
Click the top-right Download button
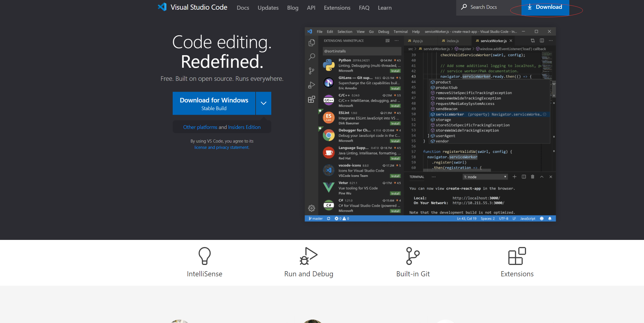[x=545, y=7]
